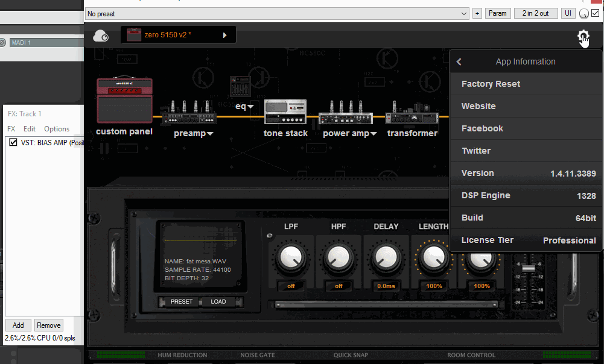Click the Add FX button
604x364 pixels.
point(18,325)
